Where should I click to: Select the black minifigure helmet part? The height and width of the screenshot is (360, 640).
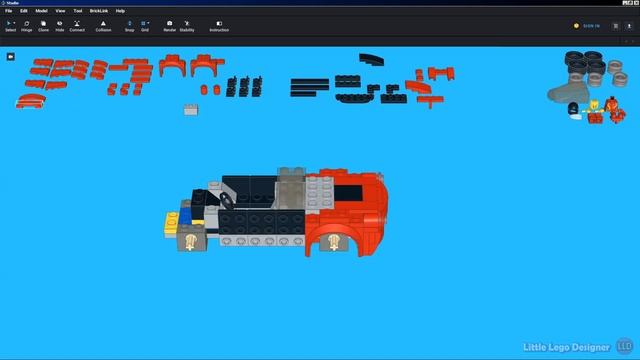[x=573, y=109]
